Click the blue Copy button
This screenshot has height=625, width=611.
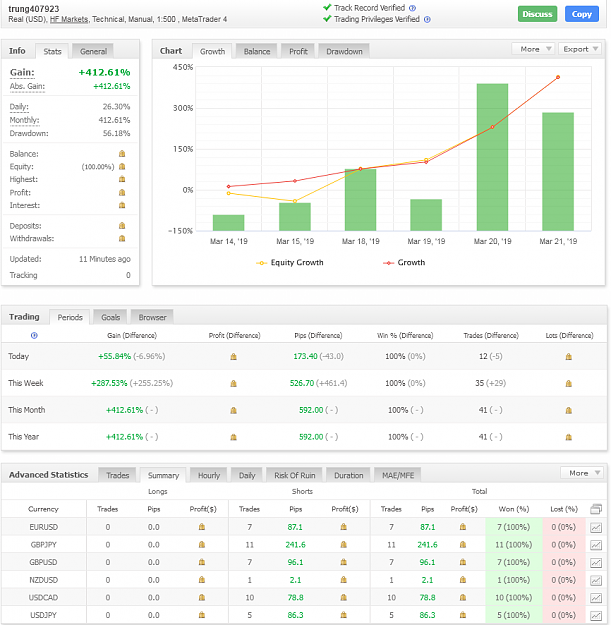(x=582, y=14)
